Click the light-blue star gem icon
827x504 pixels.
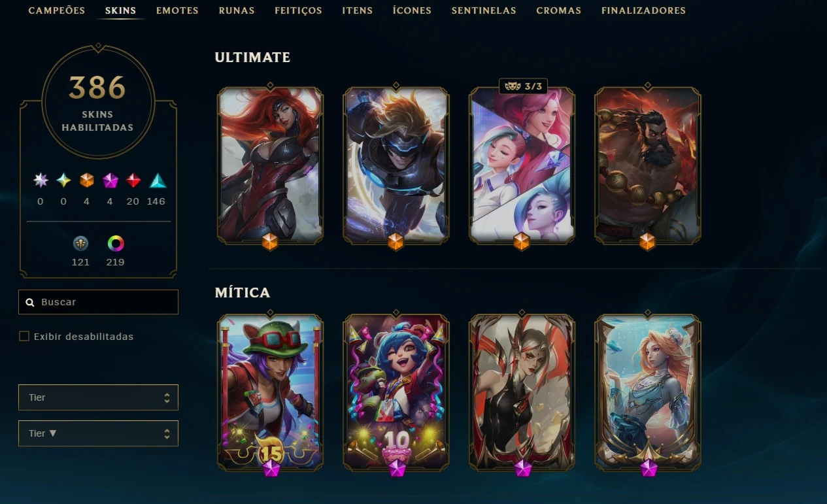[63, 180]
